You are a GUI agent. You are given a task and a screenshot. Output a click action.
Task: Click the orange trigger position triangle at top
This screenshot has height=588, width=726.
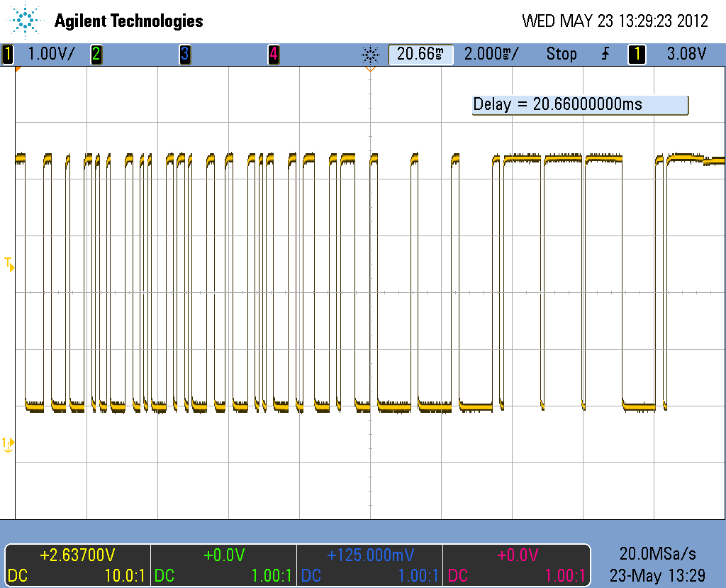pos(370,69)
